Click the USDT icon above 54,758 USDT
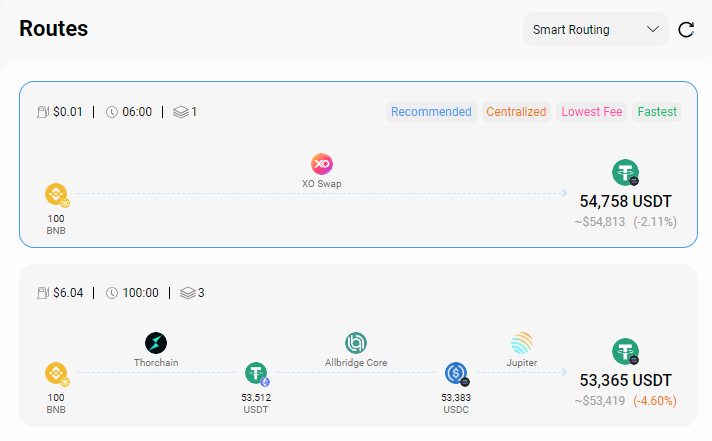Image resolution: width=712 pixels, height=441 pixels. click(625, 173)
